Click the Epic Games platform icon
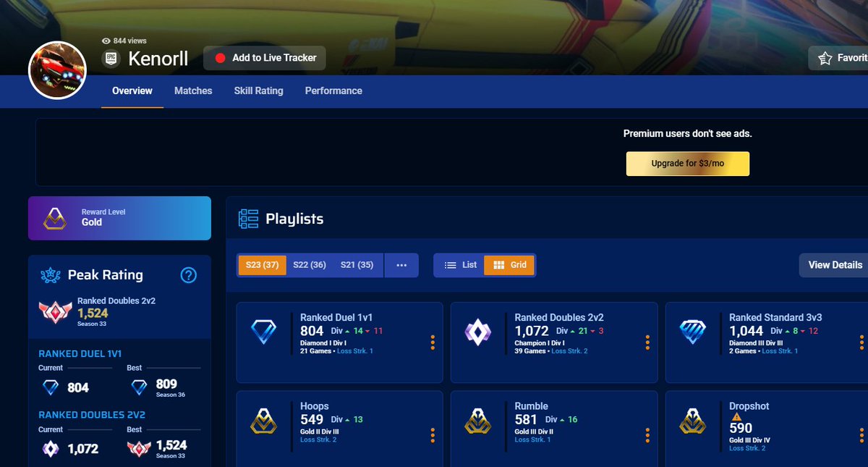The height and width of the screenshot is (467, 868). point(111,59)
